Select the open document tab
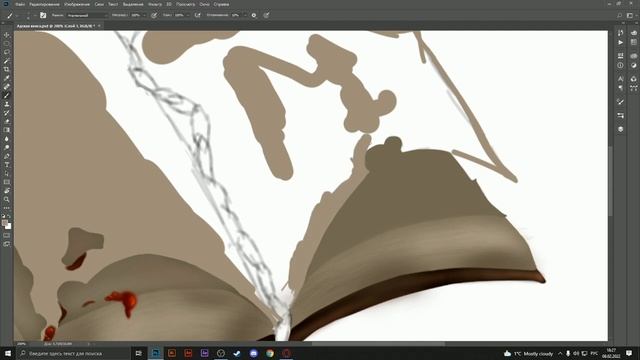Viewport: 640px width, 360px height. (56, 26)
